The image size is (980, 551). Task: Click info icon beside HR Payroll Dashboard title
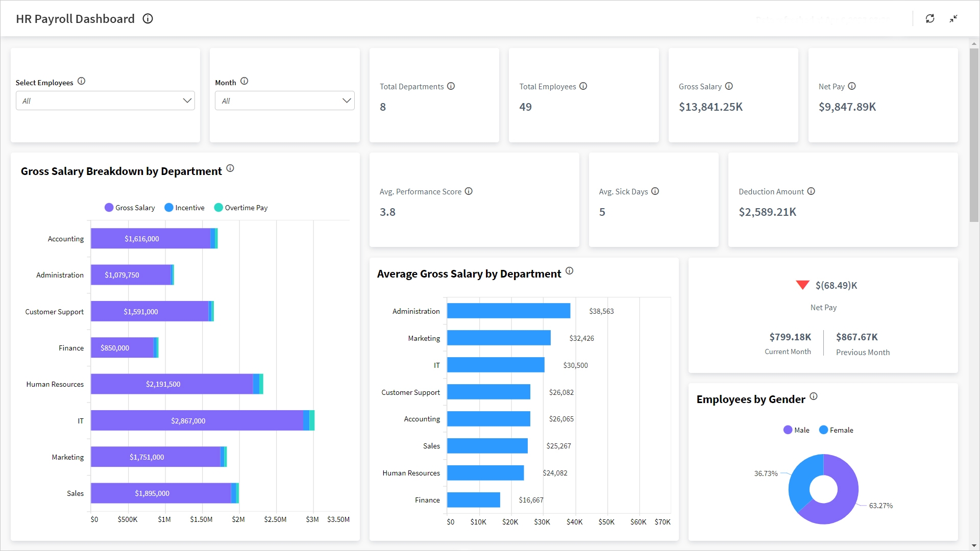148,19
